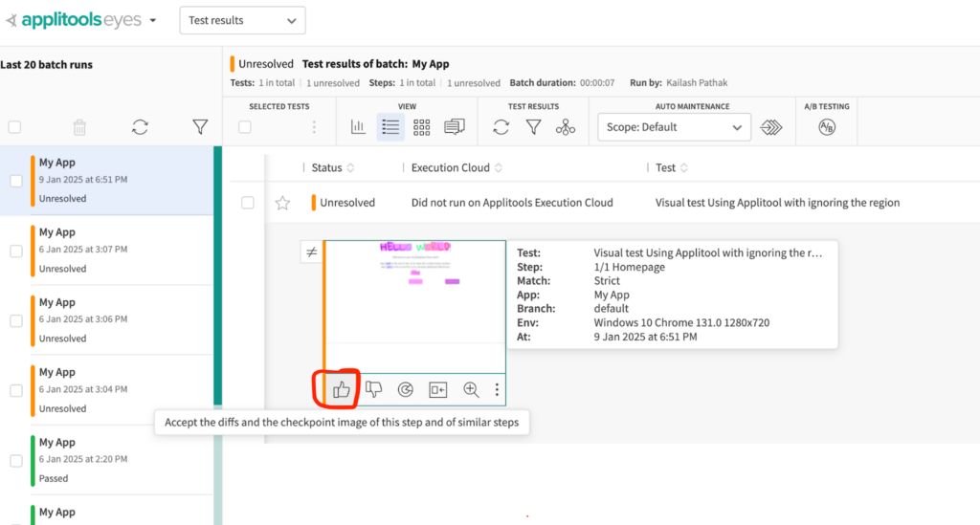Refresh the batch runs list

[140, 127]
